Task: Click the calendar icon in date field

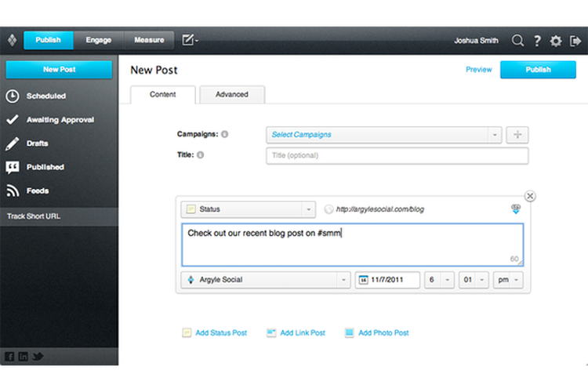Action: [363, 280]
